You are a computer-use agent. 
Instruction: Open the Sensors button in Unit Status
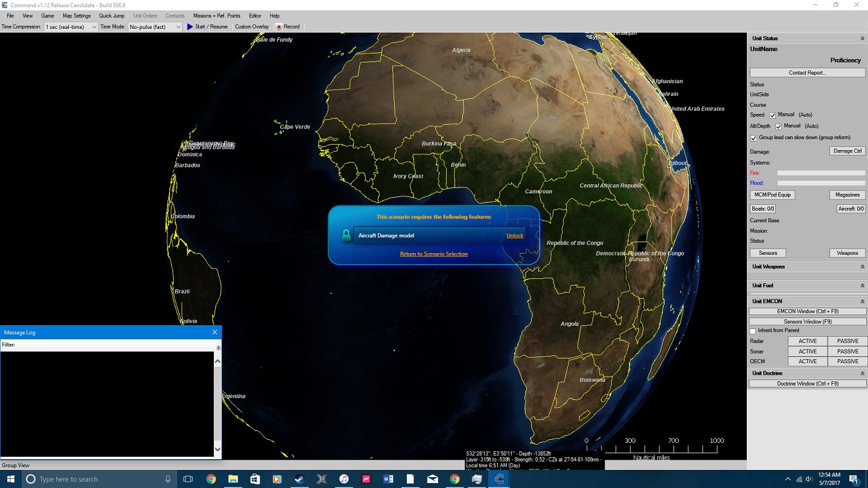(768, 253)
